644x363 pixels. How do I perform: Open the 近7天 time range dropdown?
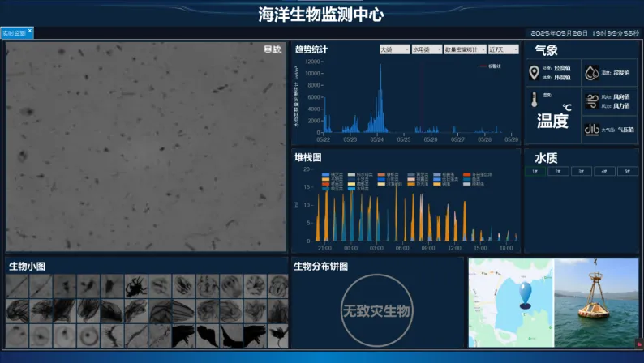coord(503,49)
